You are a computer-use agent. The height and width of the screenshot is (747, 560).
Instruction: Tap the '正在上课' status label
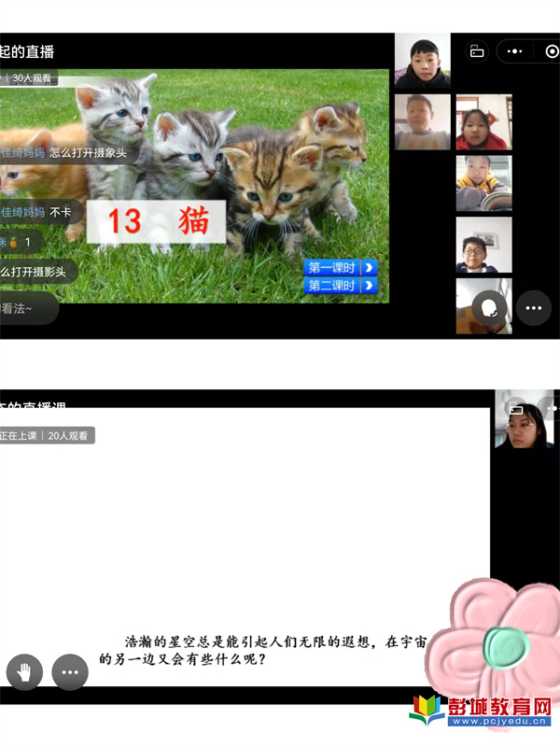pyautogui.click(x=18, y=435)
